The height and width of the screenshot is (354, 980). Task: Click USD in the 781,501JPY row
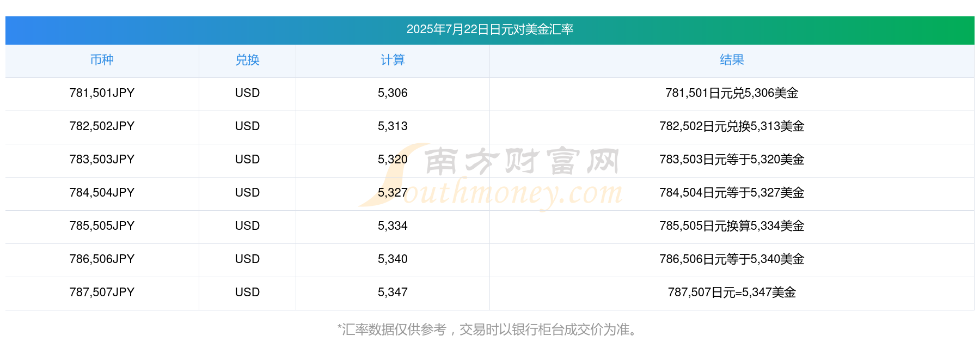click(x=247, y=93)
